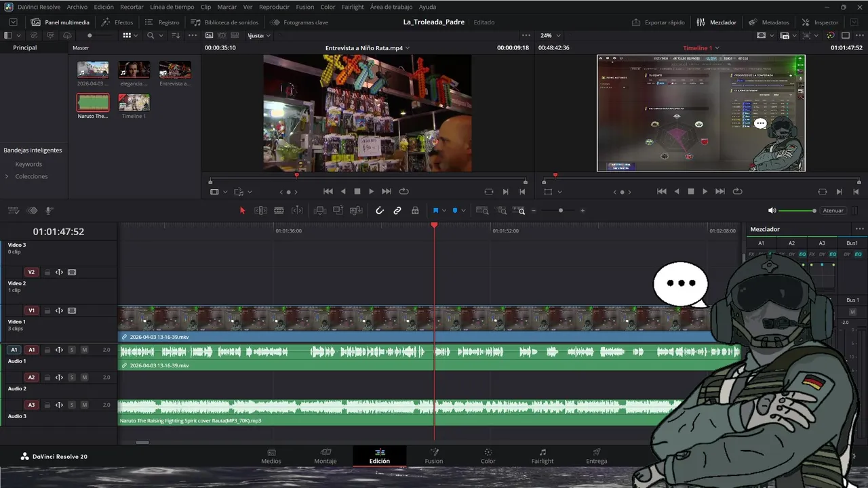Click the Full Extent Zoom icon
The height and width of the screenshot is (488, 868).
tap(482, 211)
